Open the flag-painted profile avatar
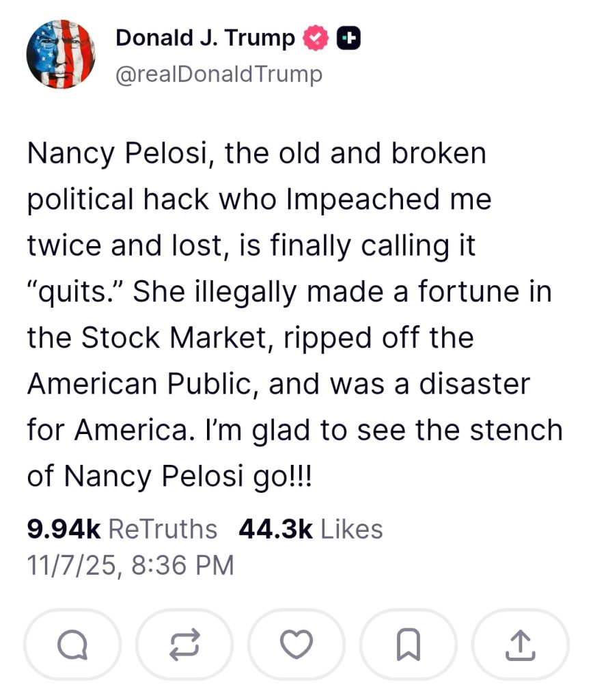Screen dimensions: 593x700 60,55
